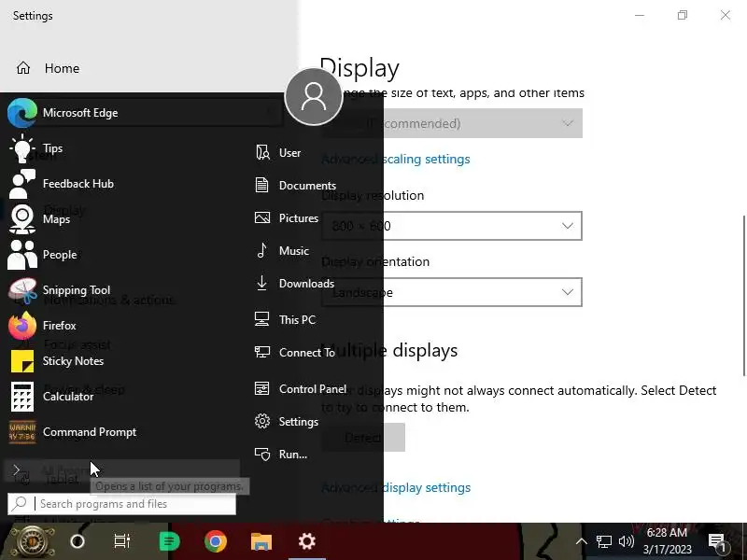747x560 pixels.
Task: Open Settings in the start menu list
Action: (x=287, y=422)
